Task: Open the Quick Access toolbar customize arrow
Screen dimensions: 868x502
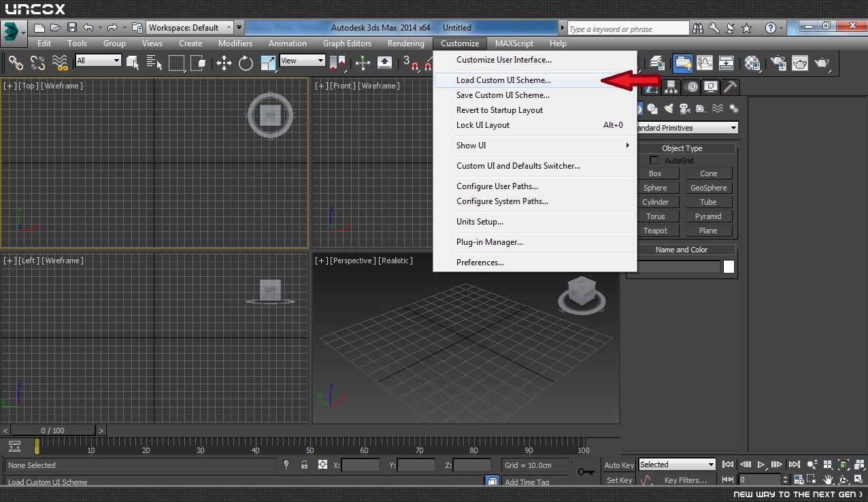Action: coord(239,28)
